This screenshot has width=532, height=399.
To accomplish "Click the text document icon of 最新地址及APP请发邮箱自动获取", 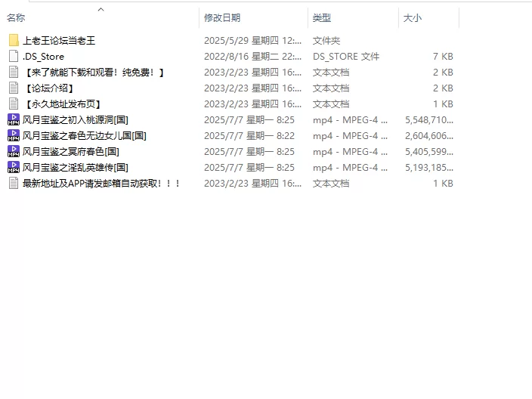I will (x=14, y=184).
